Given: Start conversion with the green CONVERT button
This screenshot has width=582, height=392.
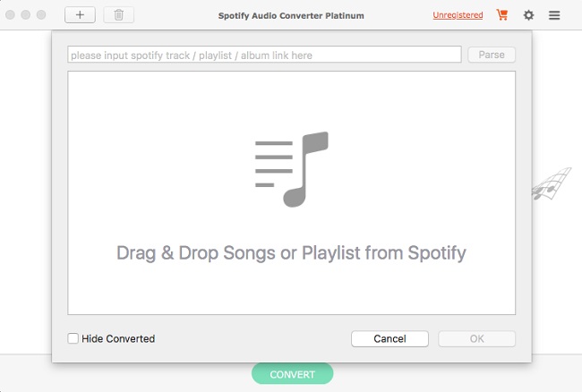Looking at the screenshot, I should coord(293,374).
